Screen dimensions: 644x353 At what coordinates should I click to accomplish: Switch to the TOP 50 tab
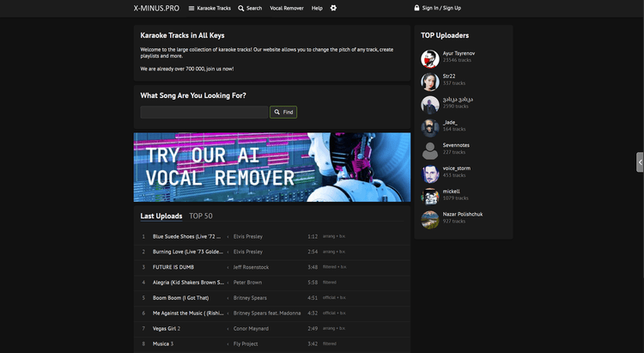pyautogui.click(x=201, y=216)
